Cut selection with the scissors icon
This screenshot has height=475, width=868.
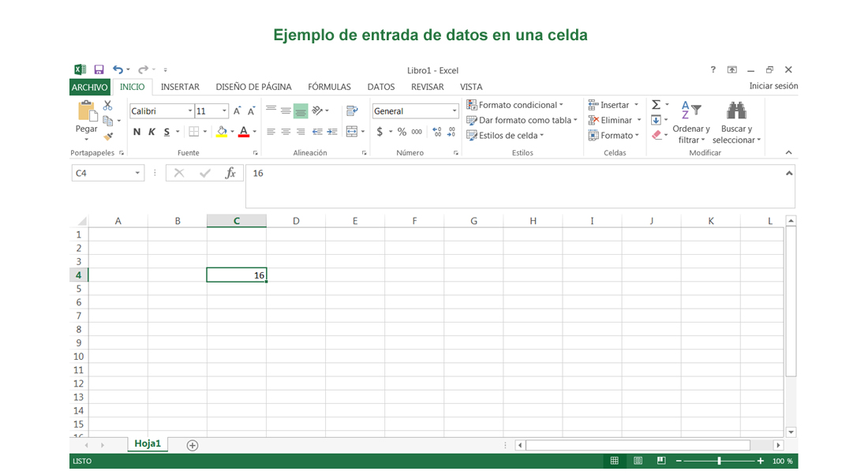coord(108,105)
